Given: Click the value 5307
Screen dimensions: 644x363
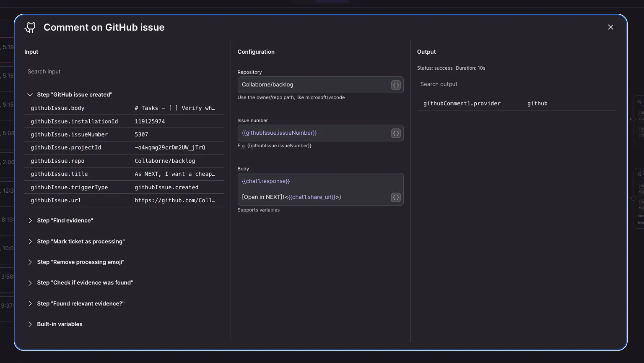Looking at the screenshot, I should (141, 135).
